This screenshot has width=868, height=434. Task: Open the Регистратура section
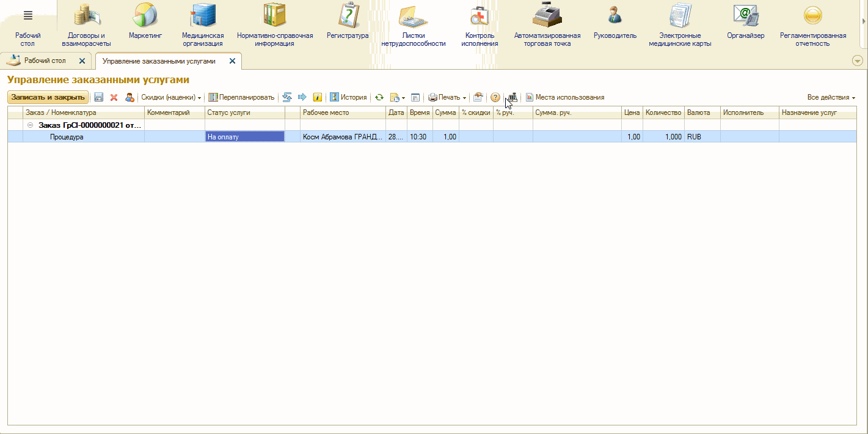[348, 24]
